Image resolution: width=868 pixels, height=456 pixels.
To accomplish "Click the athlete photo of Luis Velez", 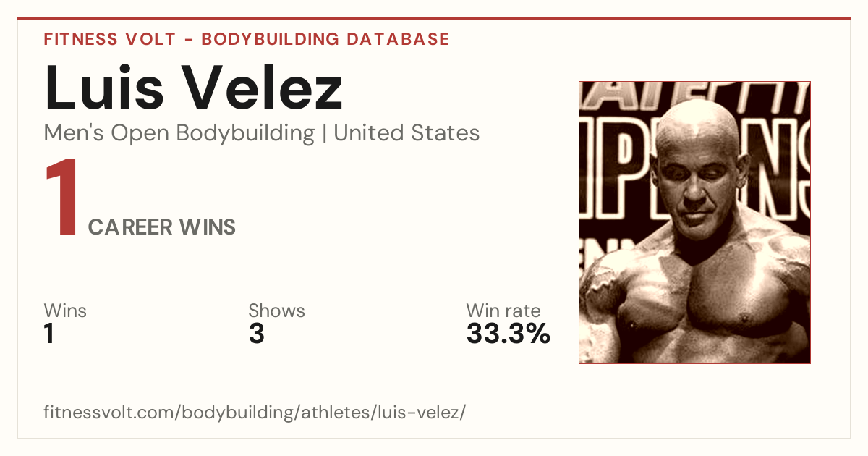I will 694,222.
